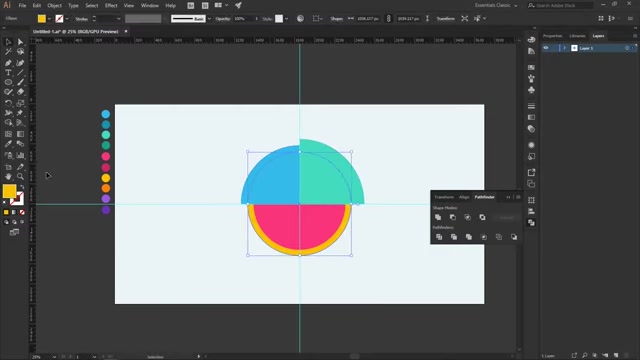Image resolution: width=640 pixels, height=360 pixels.
Task: Select the Type tool
Action: click(8, 73)
